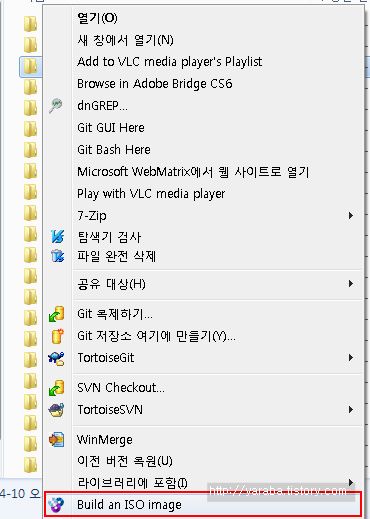Choose Play with VLC media player
Screen dimensions: 370x519
[203, 194]
